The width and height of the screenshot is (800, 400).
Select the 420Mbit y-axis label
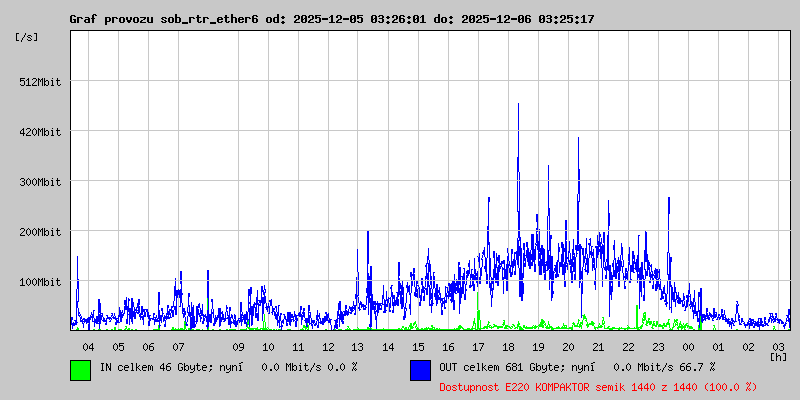click(41, 132)
